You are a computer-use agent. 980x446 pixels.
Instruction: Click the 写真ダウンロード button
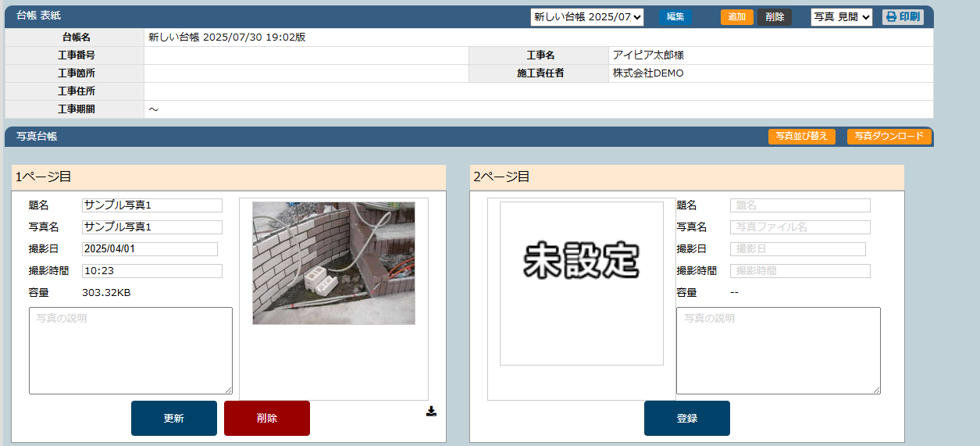[889, 137]
